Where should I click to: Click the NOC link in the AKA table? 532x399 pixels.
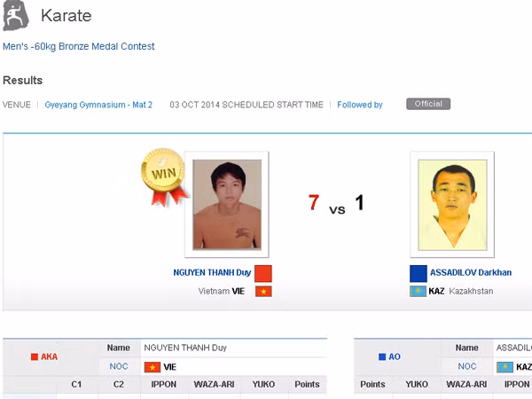pos(119,366)
